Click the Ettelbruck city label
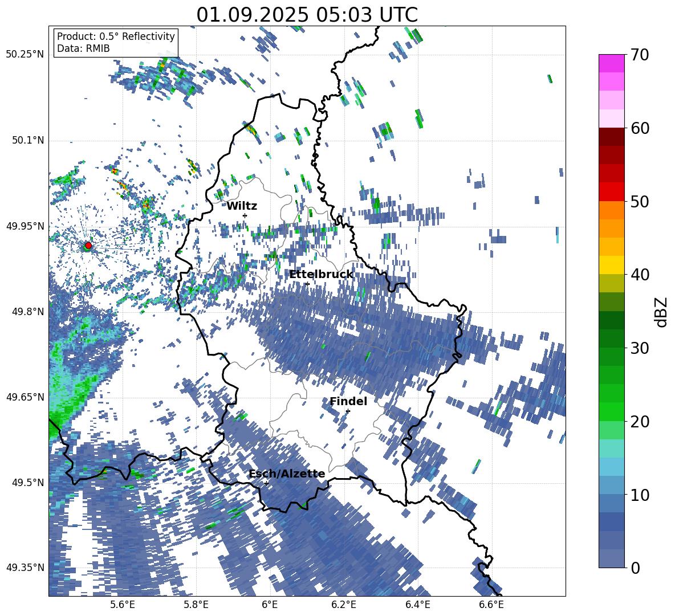Screen dimensions: 675x616 coord(321,275)
